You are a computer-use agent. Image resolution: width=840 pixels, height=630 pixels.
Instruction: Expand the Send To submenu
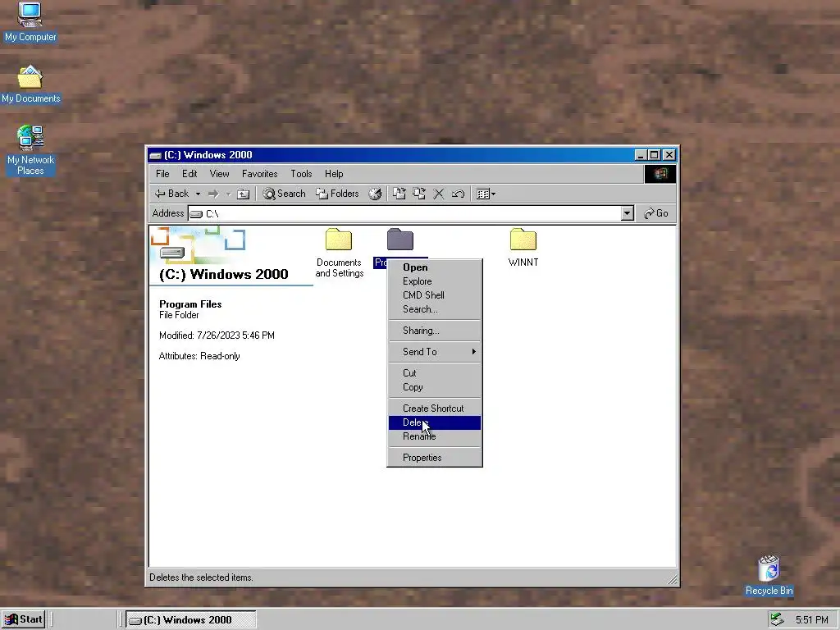435,352
